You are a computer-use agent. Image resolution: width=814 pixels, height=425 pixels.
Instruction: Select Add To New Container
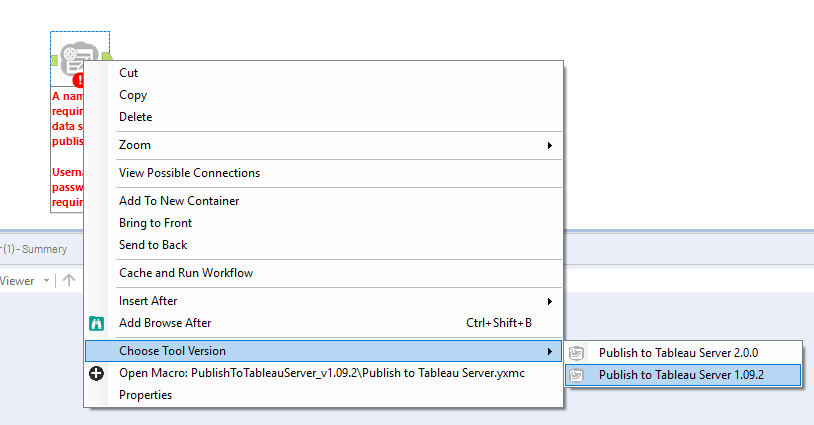pos(323,201)
